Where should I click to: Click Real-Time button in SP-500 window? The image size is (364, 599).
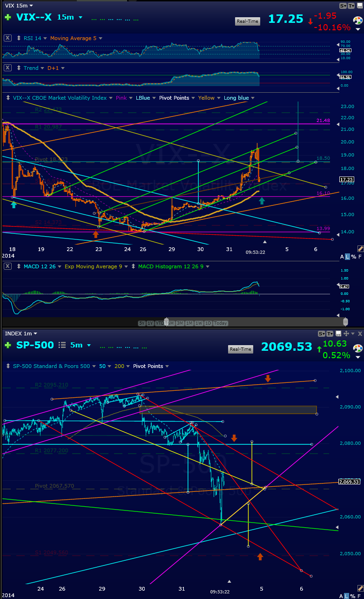pos(241,349)
